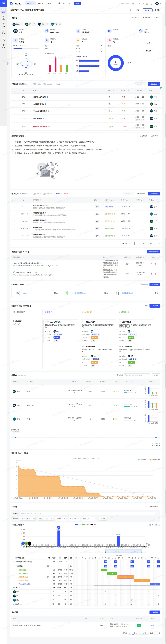
Task: Click the 添加需求 button
Action: (x=154, y=84)
